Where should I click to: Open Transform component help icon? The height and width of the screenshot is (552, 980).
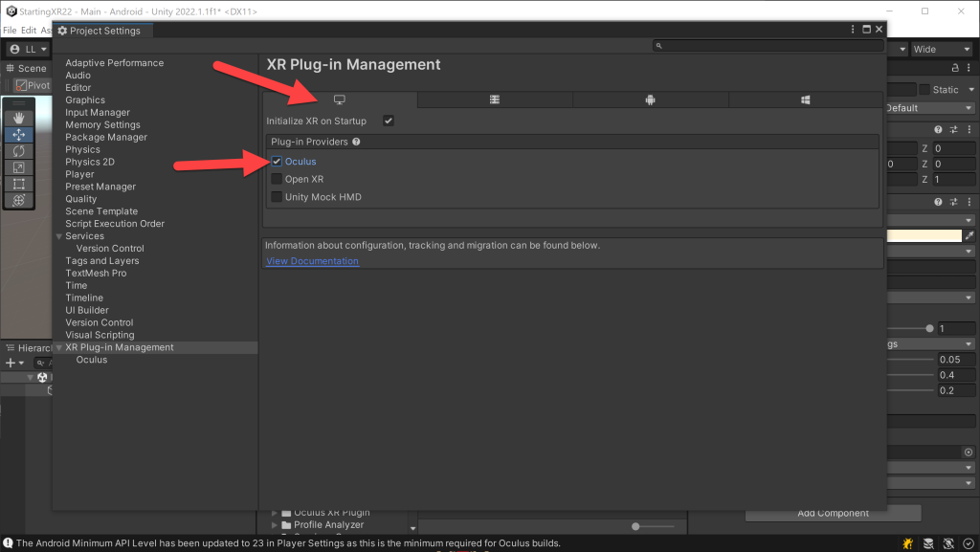coord(938,130)
